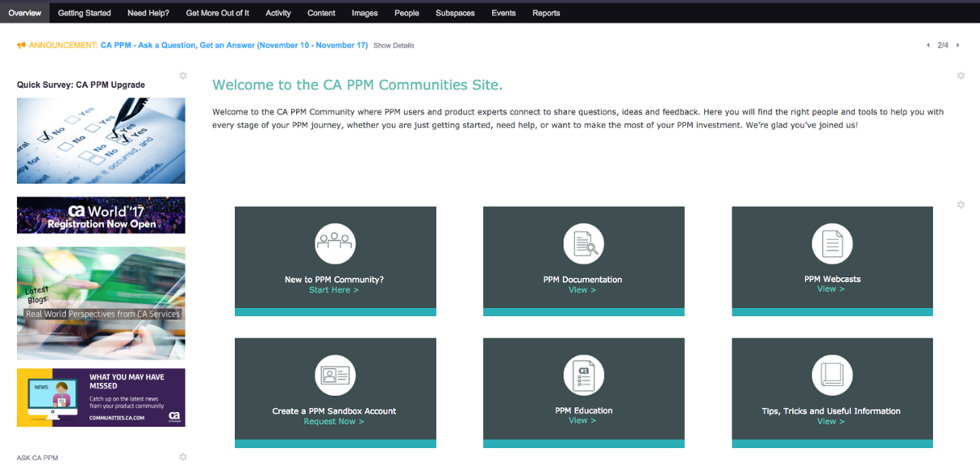Click the page icon in PPM Webcasts tile

click(x=832, y=242)
